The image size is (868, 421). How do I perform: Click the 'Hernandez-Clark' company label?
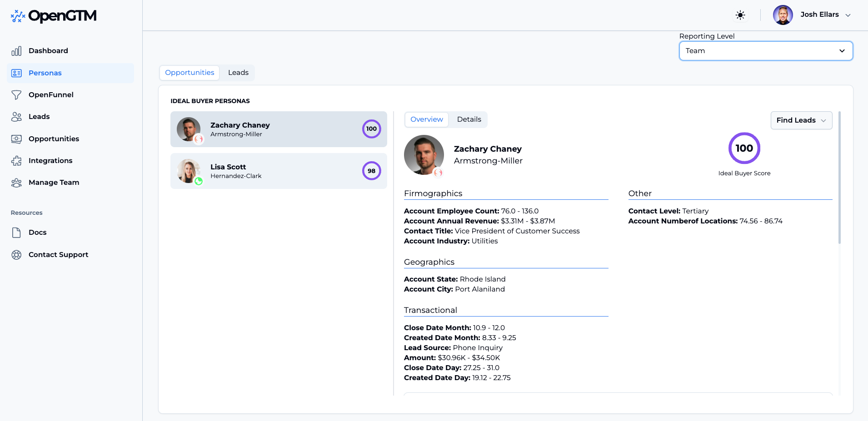[x=236, y=176]
